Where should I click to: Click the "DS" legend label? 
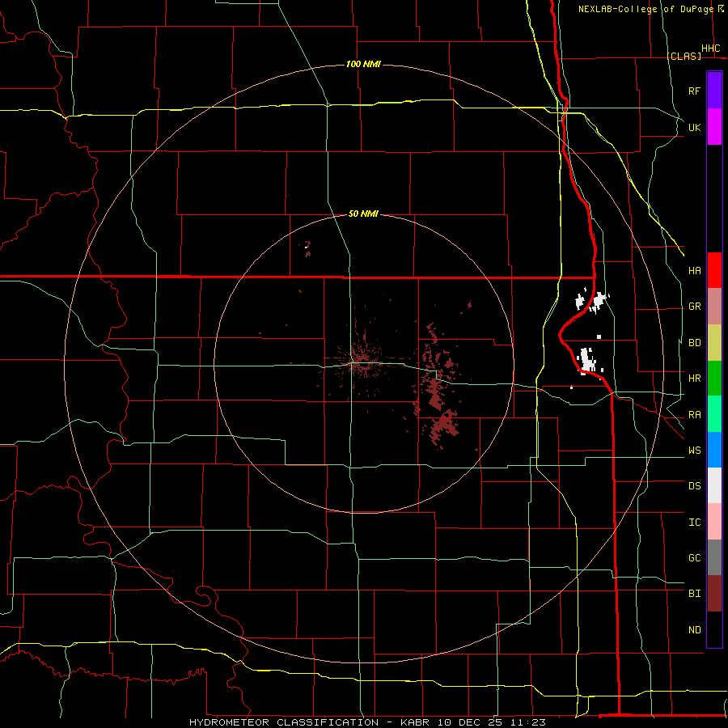click(694, 486)
